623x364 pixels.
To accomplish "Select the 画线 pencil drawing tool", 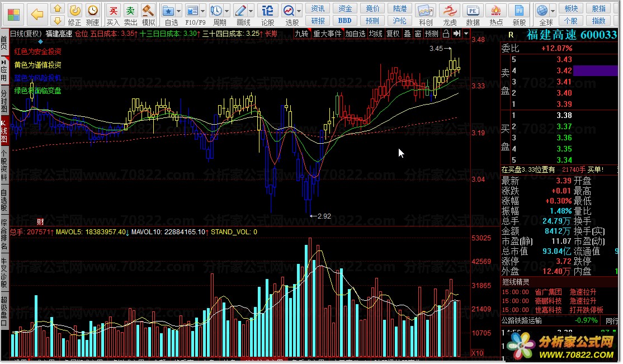I will point(240,11).
